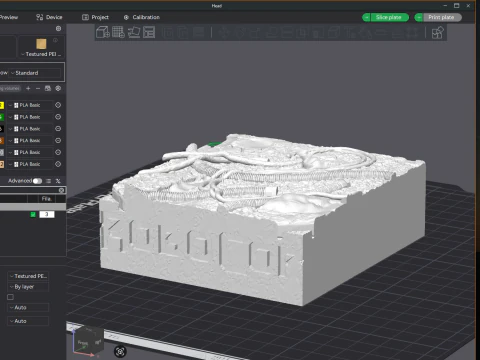Open the Print plate arrow dropdown
The height and width of the screenshot is (360, 480).
[x=419, y=17]
